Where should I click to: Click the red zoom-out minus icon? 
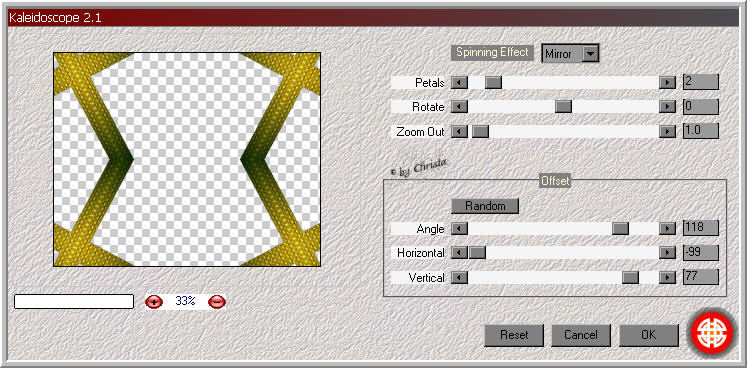coord(217,301)
